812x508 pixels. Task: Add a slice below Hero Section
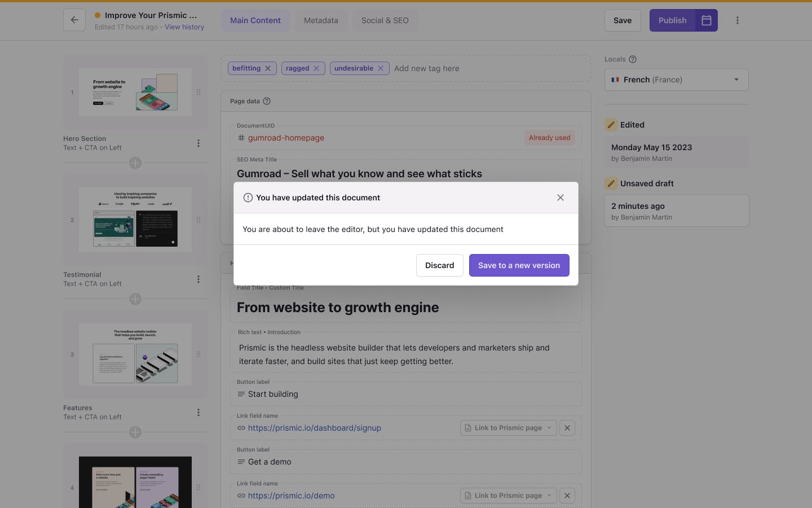135,163
